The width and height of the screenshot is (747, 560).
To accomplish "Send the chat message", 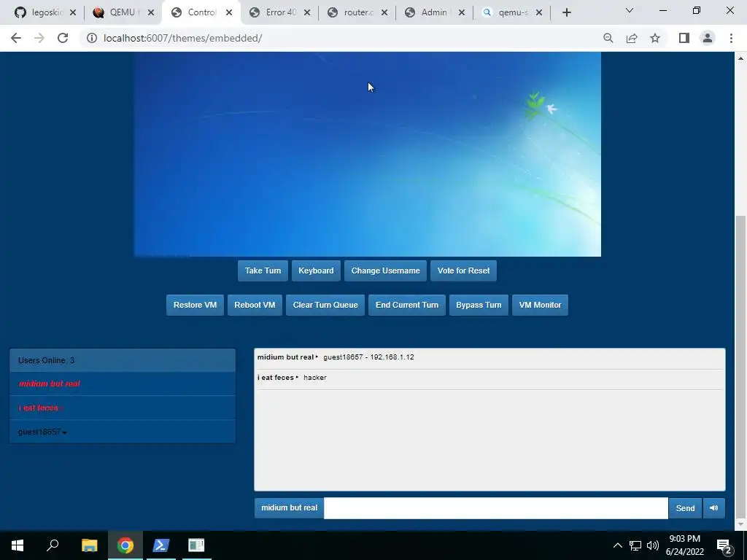I will point(685,508).
